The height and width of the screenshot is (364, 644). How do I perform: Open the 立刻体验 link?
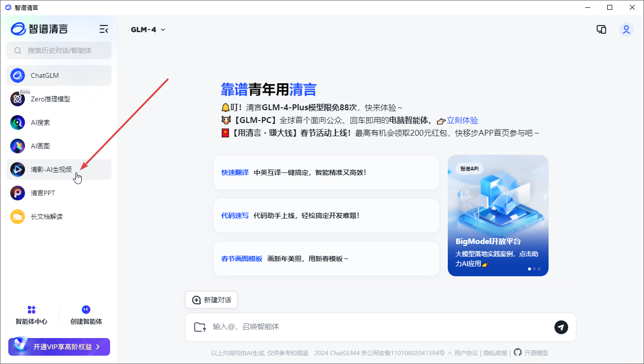tap(462, 120)
